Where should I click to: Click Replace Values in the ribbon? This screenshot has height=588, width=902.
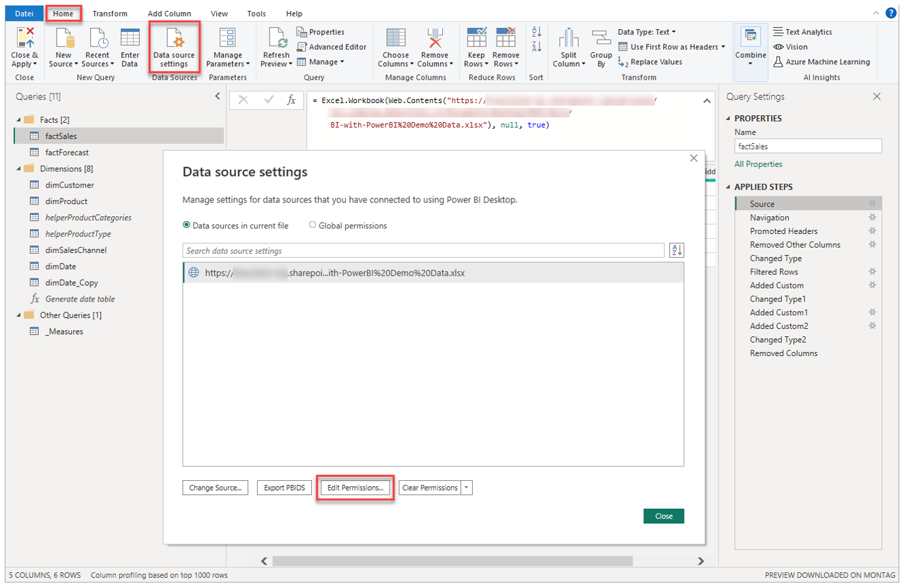[650, 62]
